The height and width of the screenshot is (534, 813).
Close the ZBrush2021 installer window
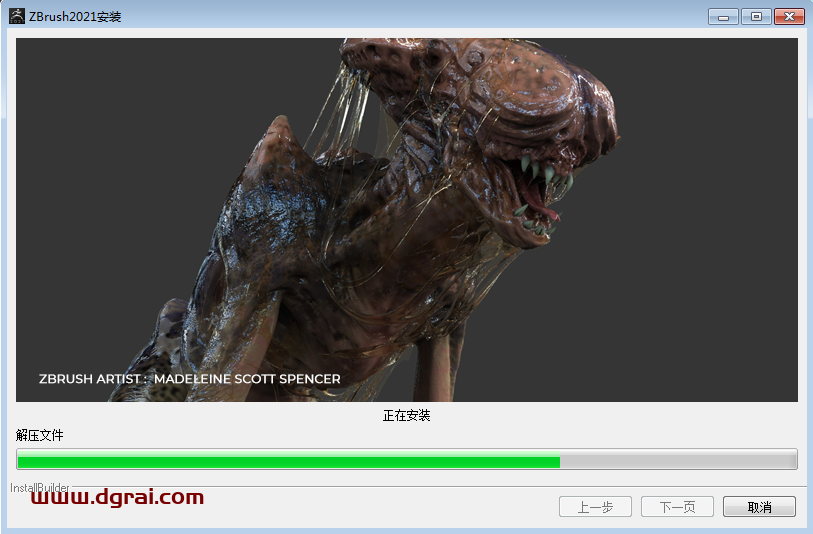point(789,17)
